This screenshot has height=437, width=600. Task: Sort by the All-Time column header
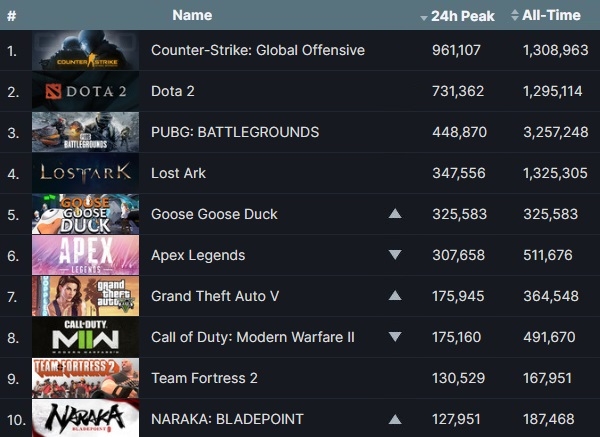click(x=546, y=15)
